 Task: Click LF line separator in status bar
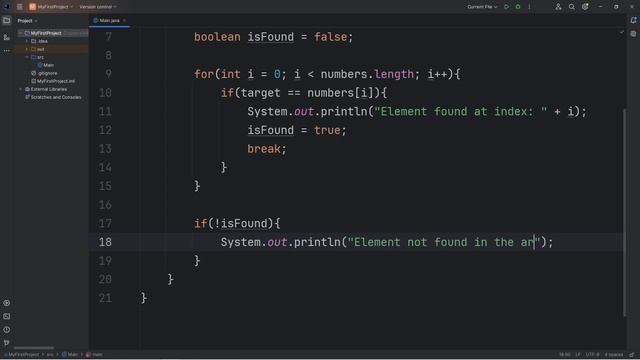578,355
